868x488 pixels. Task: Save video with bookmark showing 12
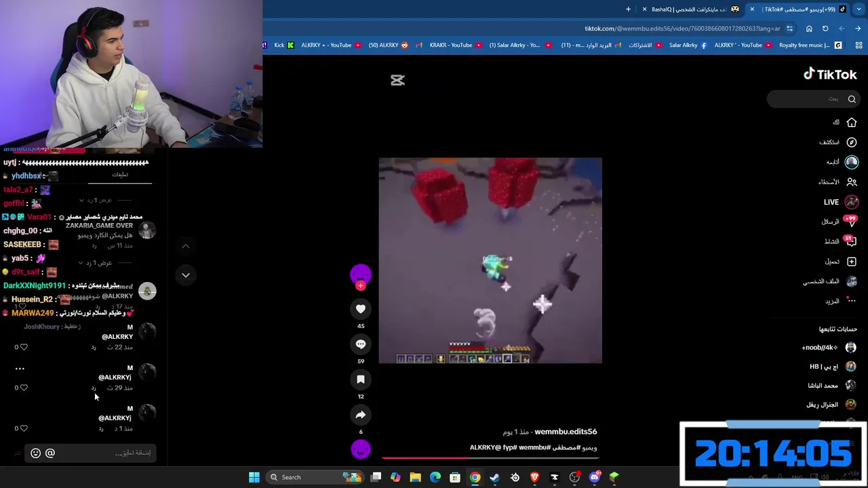[x=361, y=380]
